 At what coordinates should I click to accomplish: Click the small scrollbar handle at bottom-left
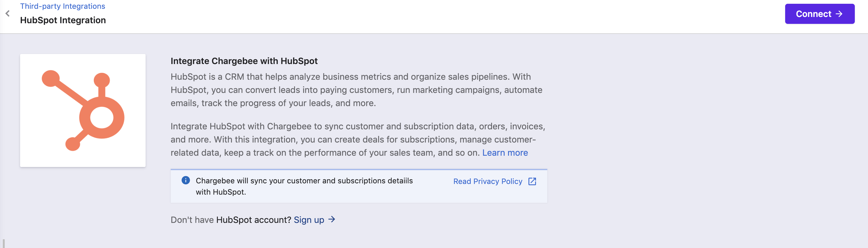(3, 243)
